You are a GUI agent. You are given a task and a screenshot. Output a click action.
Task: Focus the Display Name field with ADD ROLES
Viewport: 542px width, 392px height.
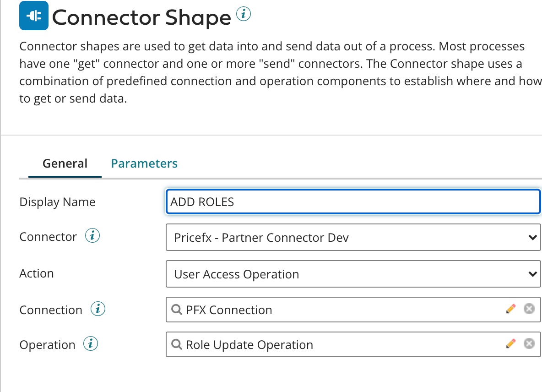pos(352,202)
